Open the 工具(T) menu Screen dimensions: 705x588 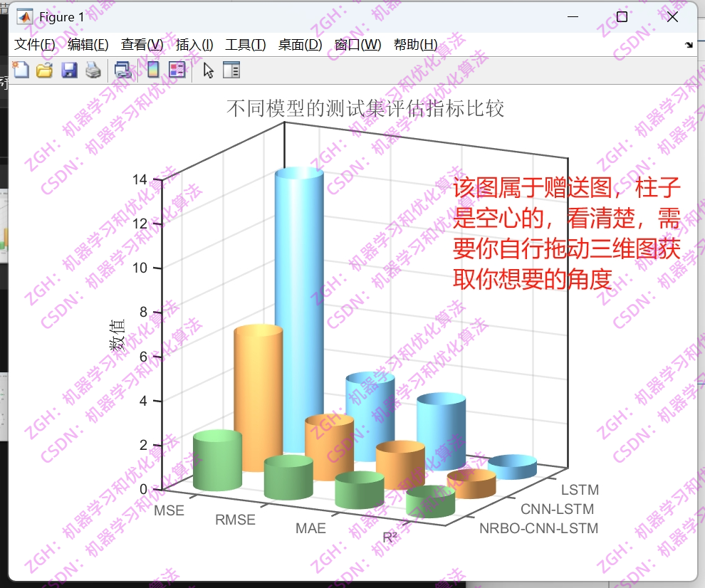point(246,45)
